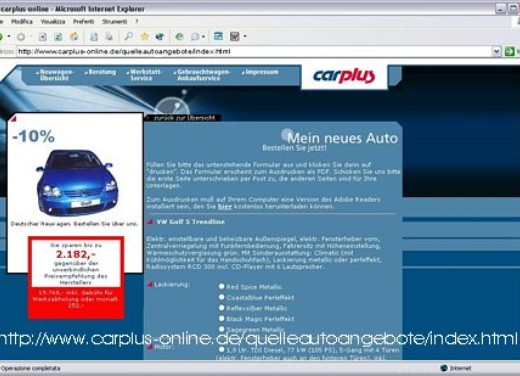Image resolution: width=520 pixels, height=376 pixels.
Task: Open the Strumenti menu
Action: click(x=115, y=22)
